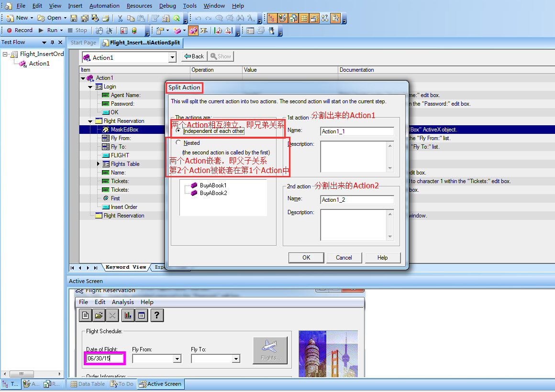Viewport: 555px width, 392px height.
Task: Open the Insert menu
Action: tap(75, 6)
